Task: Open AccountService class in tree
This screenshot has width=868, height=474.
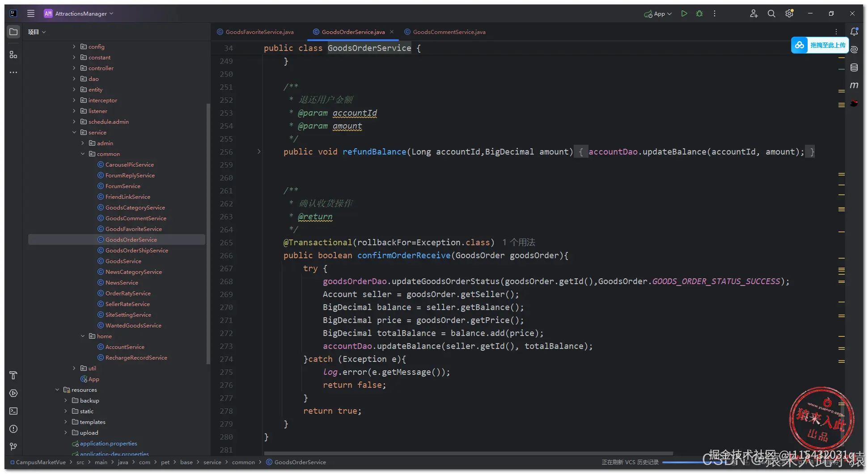Action: click(125, 347)
